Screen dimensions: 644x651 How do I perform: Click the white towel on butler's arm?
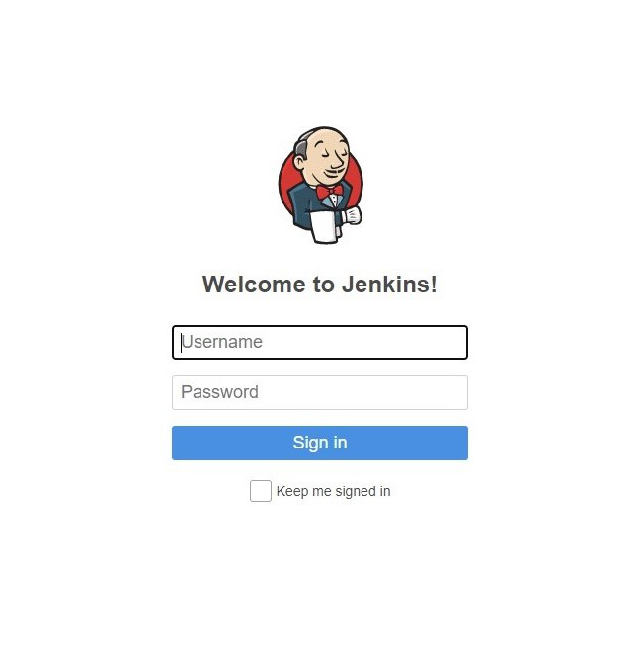324,226
